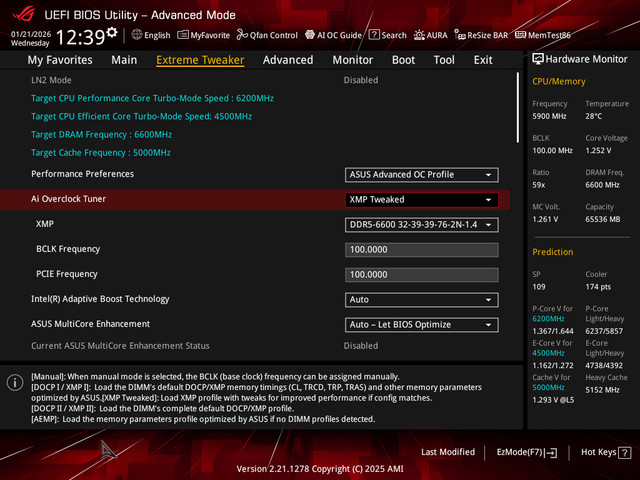
Task: Click the MyFavorite text label
Action: click(210, 36)
